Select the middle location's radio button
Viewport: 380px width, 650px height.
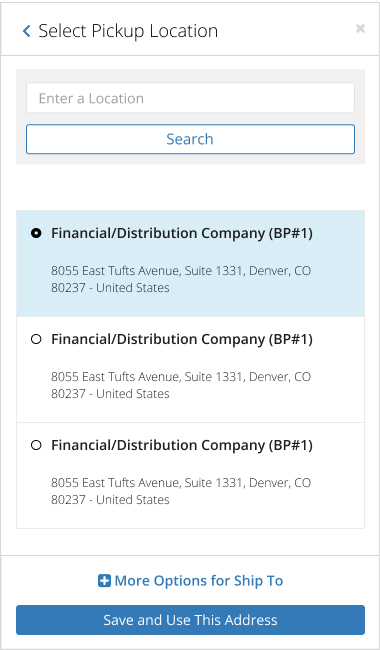pyautogui.click(x=36, y=340)
